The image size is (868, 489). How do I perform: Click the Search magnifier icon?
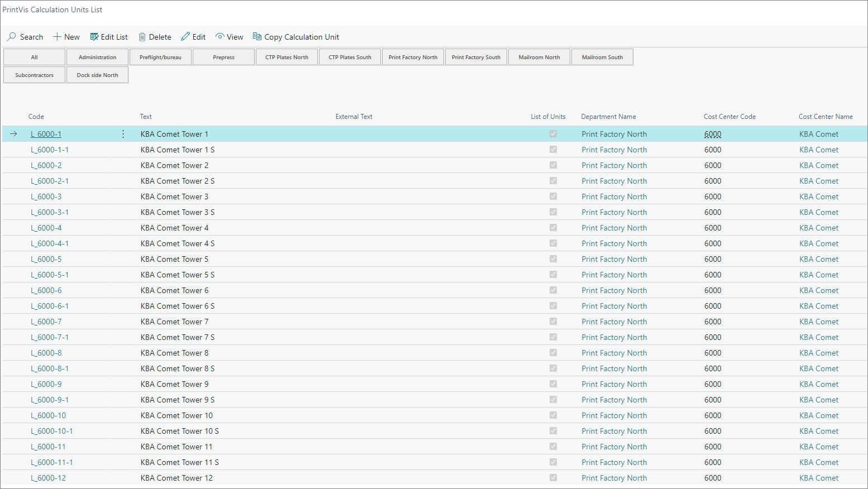[x=11, y=37]
